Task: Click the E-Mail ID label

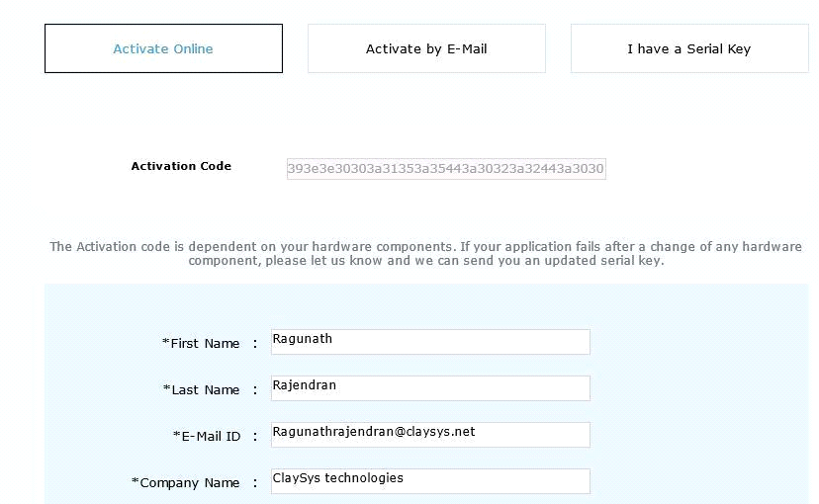Action: pyautogui.click(x=210, y=436)
